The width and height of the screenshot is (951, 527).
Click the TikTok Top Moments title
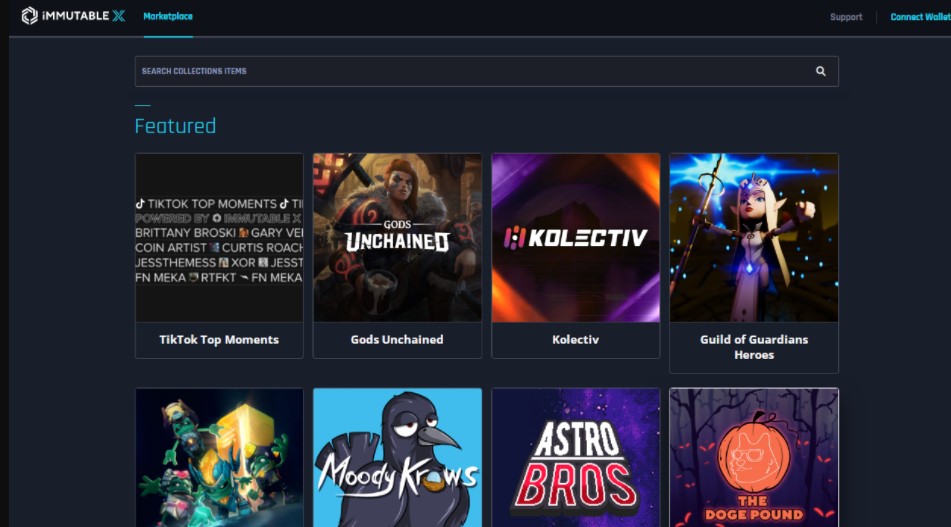coord(219,340)
